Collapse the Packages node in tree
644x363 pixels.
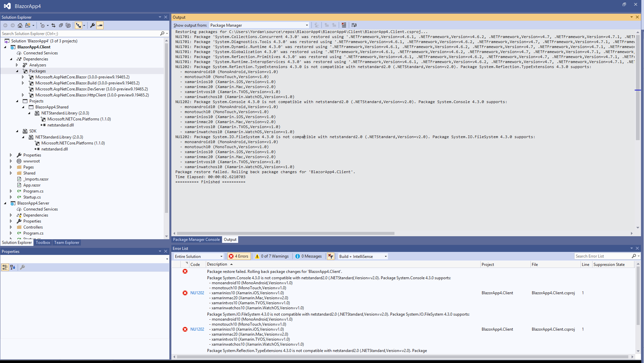point(17,71)
